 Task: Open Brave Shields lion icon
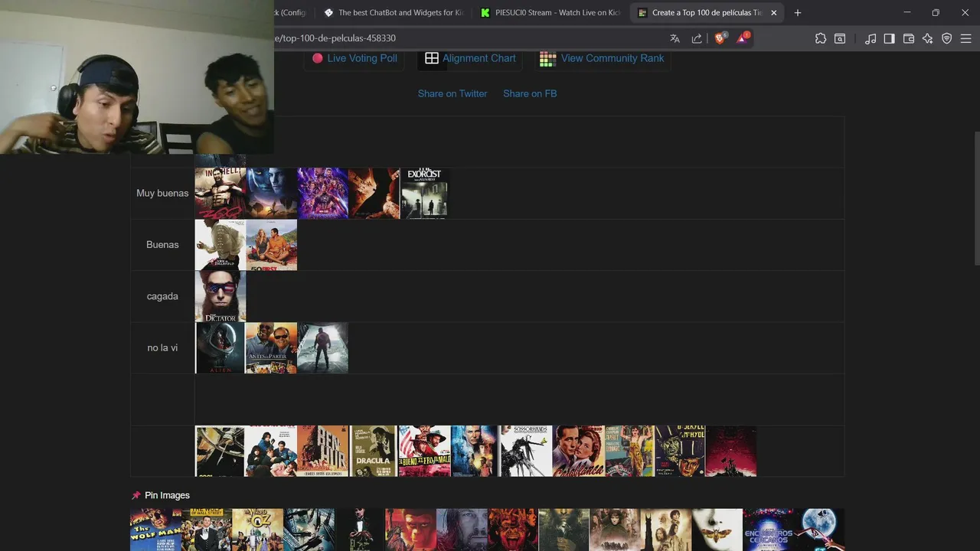(x=720, y=37)
